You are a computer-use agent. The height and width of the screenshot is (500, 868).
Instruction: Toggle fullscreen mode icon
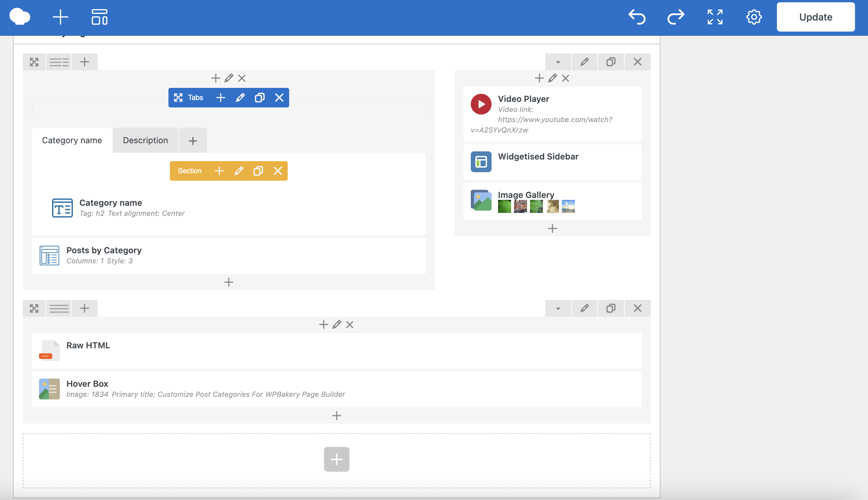click(715, 17)
